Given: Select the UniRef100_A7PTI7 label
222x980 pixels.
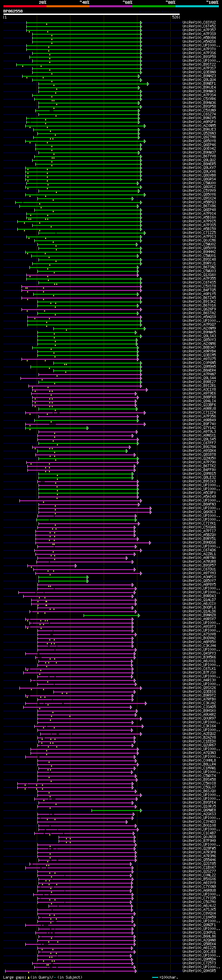Looking at the screenshot, I should 199,531.
